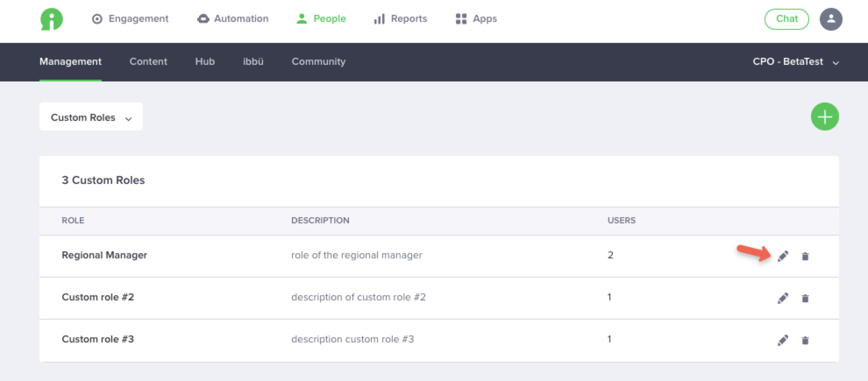Image resolution: width=868 pixels, height=381 pixels.
Task: Open the user profile avatar
Action: (x=831, y=19)
